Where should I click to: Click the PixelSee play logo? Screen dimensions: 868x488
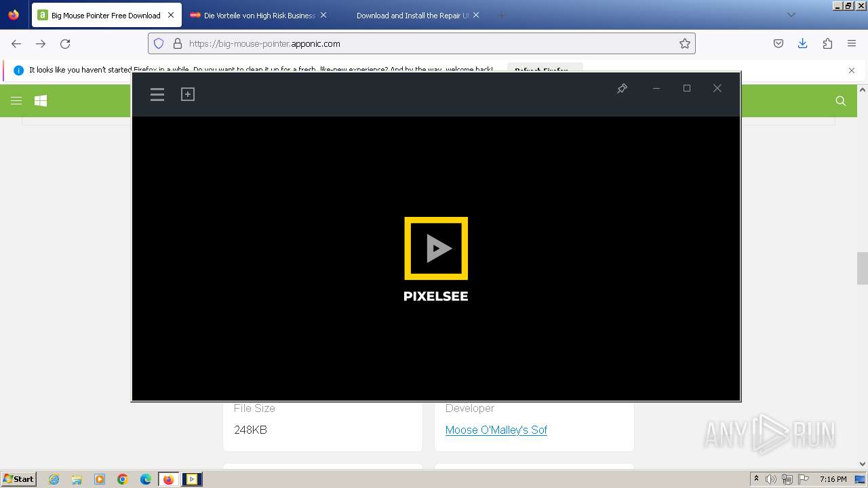[436, 249]
